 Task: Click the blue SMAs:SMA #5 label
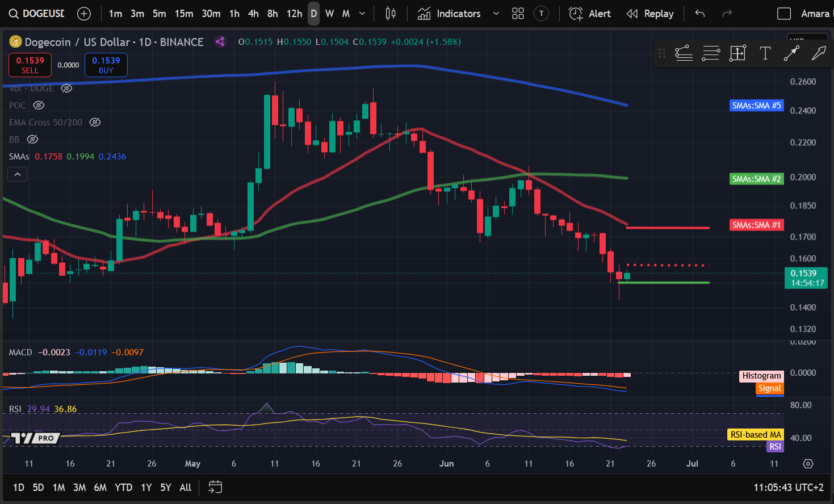tap(756, 106)
